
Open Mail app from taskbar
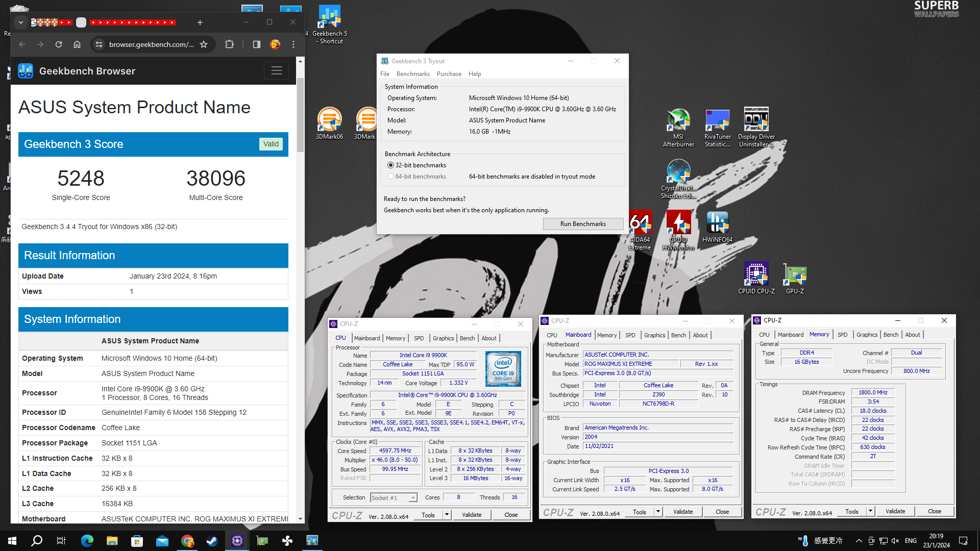click(x=162, y=541)
